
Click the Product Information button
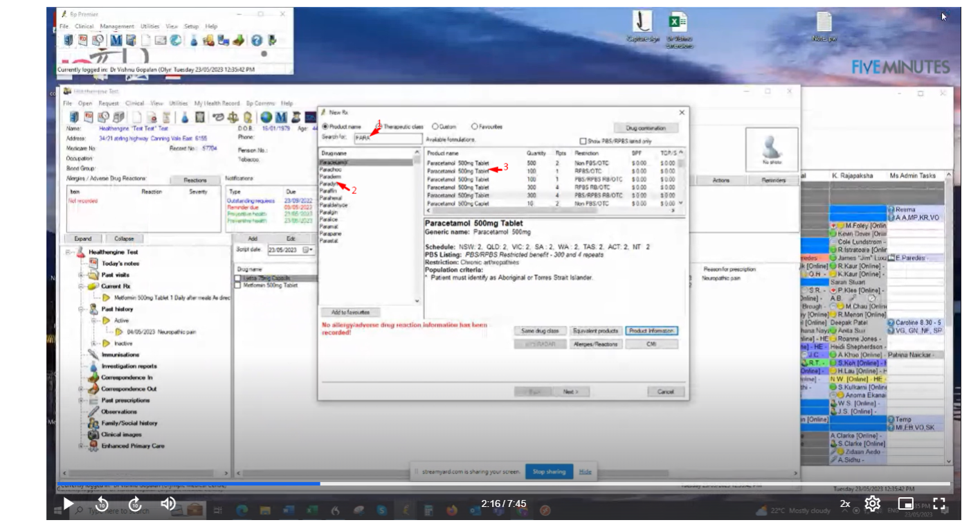pyautogui.click(x=651, y=331)
